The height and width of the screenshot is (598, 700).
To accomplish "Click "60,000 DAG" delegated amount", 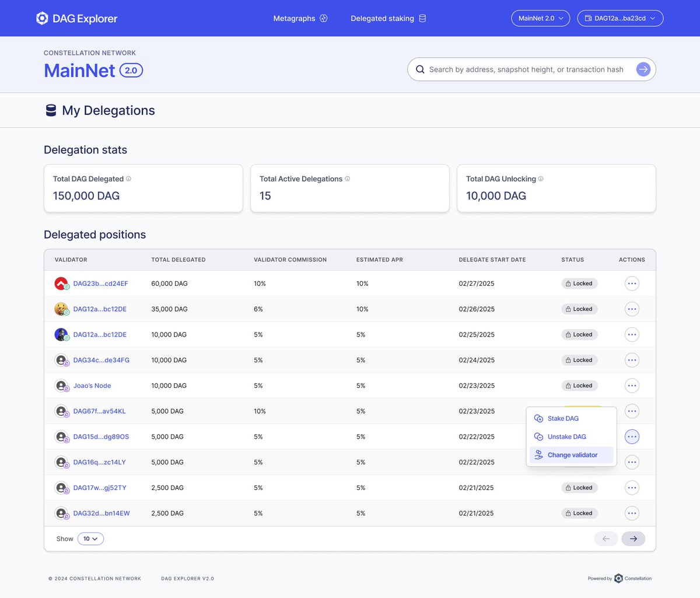I will [x=170, y=284].
